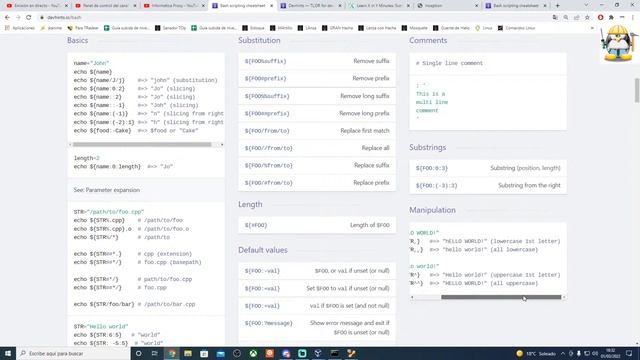Viewport: 640px width, 360px height.
Task: Click the 'Remove prefix' row
Action: [317, 78]
